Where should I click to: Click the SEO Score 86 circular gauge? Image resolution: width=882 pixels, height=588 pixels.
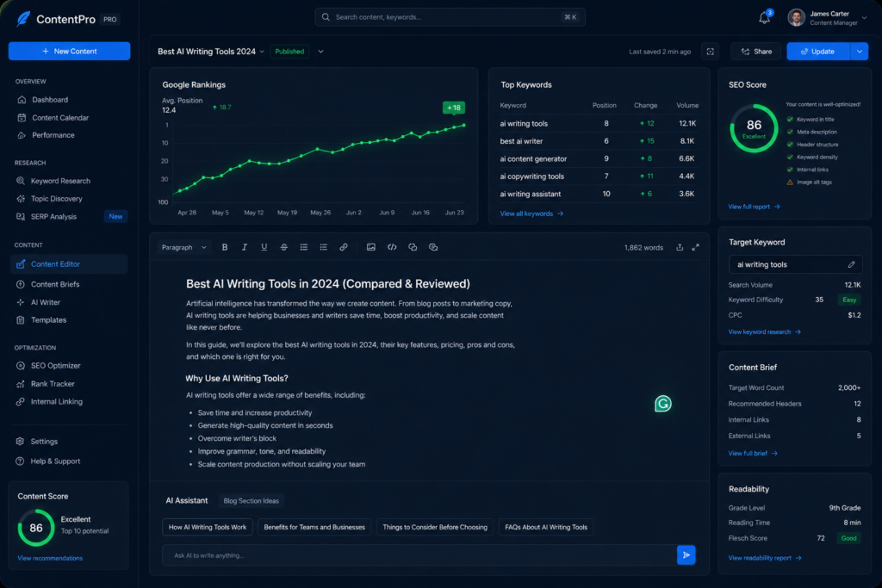click(754, 128)
